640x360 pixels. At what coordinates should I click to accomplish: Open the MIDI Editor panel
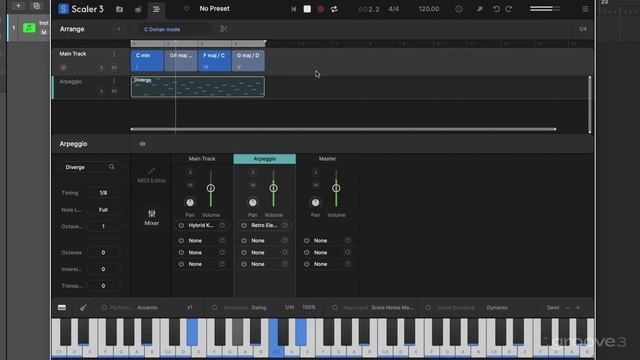pos(151,176)
